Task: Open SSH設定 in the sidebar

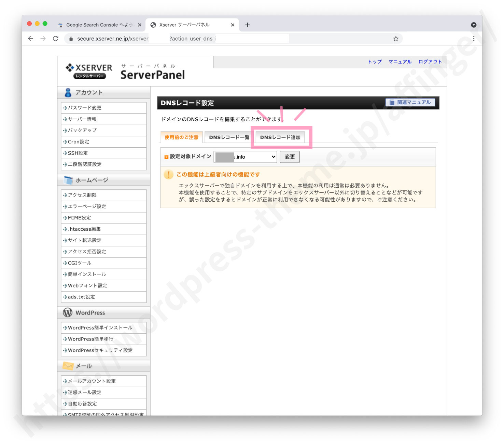Action: 104,153
